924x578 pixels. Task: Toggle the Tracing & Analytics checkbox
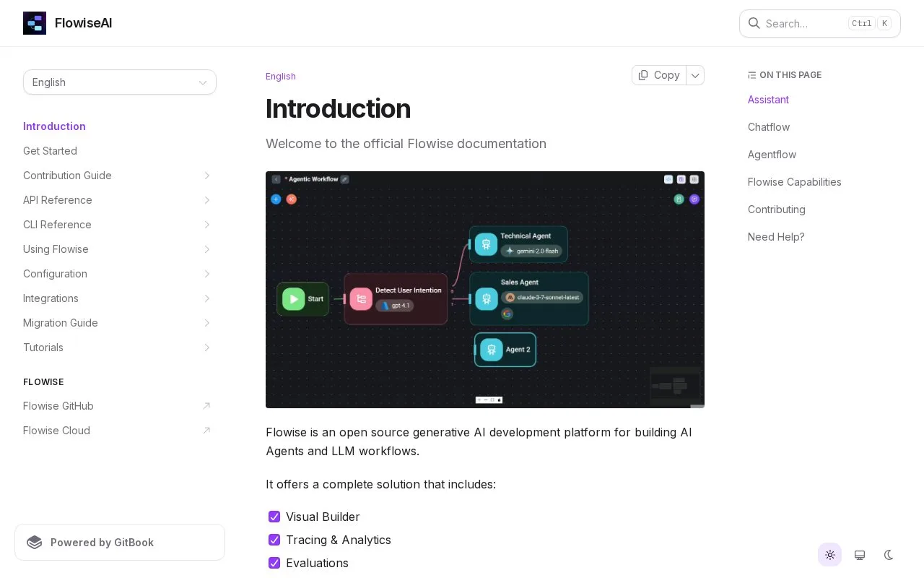click(274, 540)
